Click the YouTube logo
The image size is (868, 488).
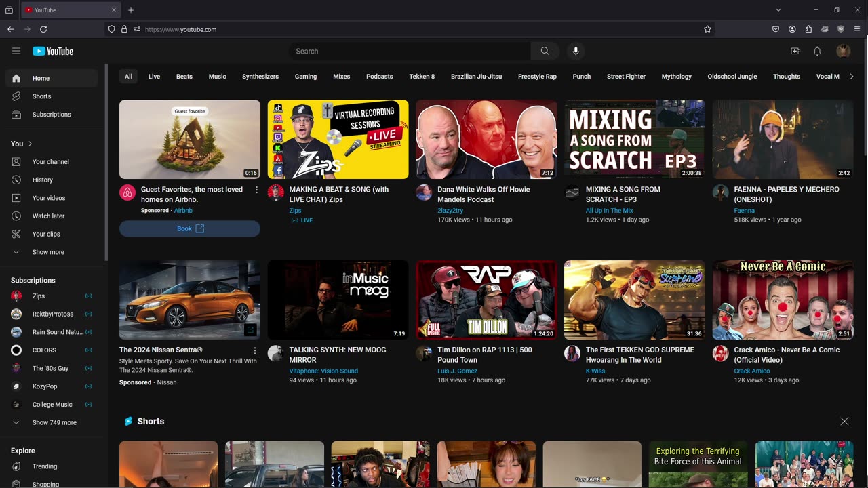(53, 51)
